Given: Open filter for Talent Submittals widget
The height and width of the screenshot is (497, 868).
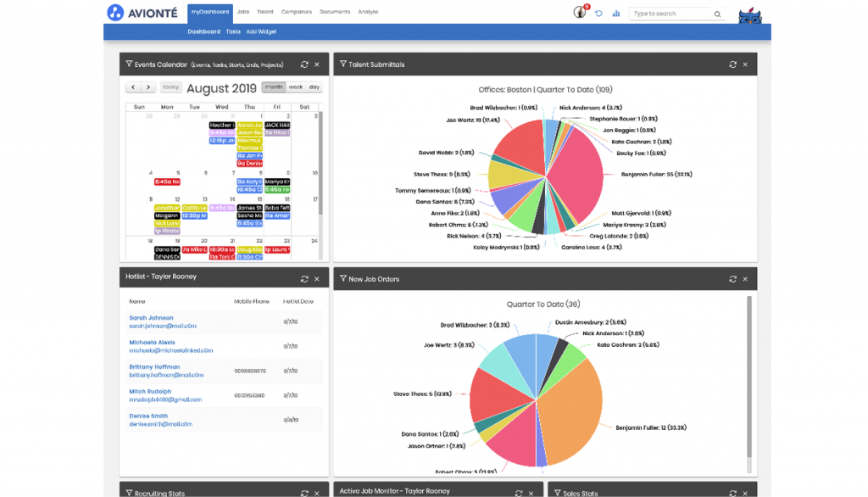Looking at the screenshot, I should click(342, 64).
